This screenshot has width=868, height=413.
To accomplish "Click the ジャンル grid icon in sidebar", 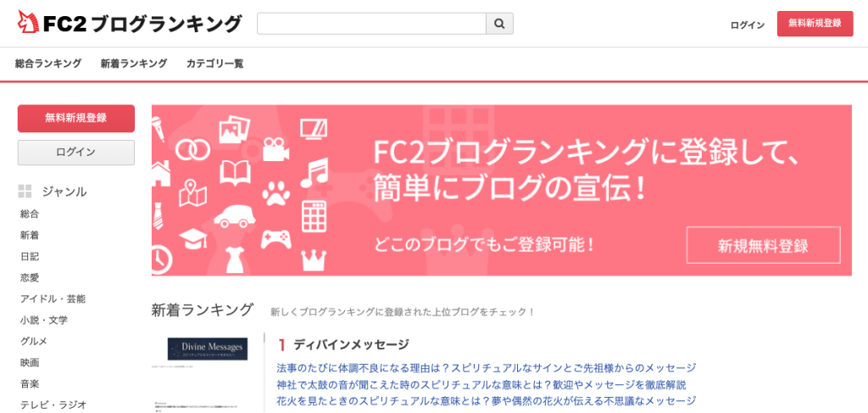I will pos(25,192).
